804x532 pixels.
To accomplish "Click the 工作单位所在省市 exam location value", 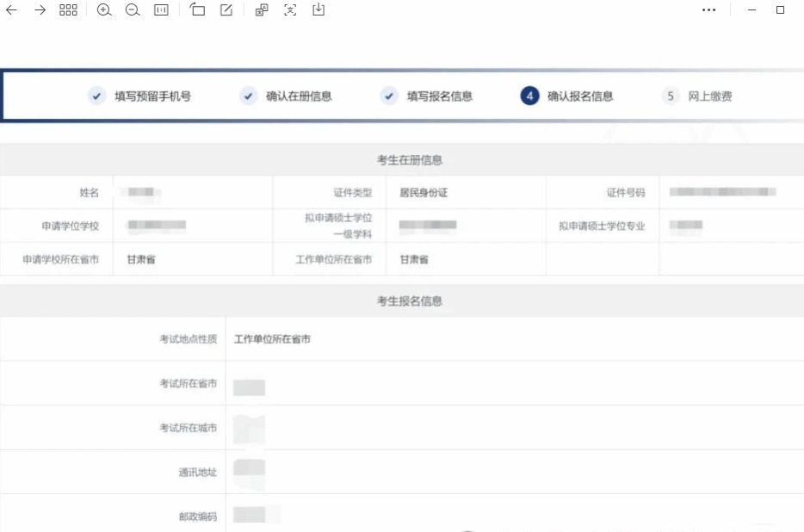I will click(x=272, y=339).
